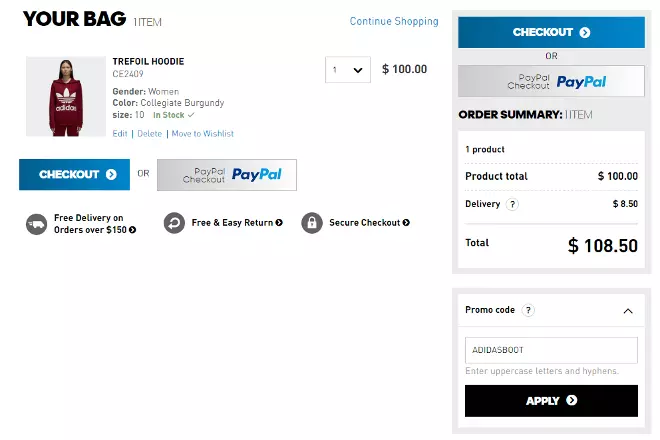660x440 pixels.
Task: Open the quantity dropdown for Trefoil Hoodie
Action: (x=348, y=70)
